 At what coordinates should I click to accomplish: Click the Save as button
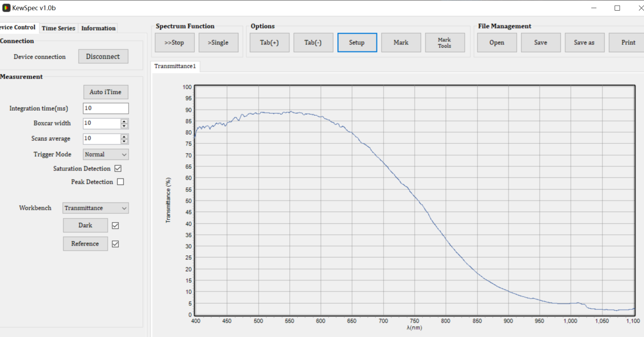tap(584, 43)
